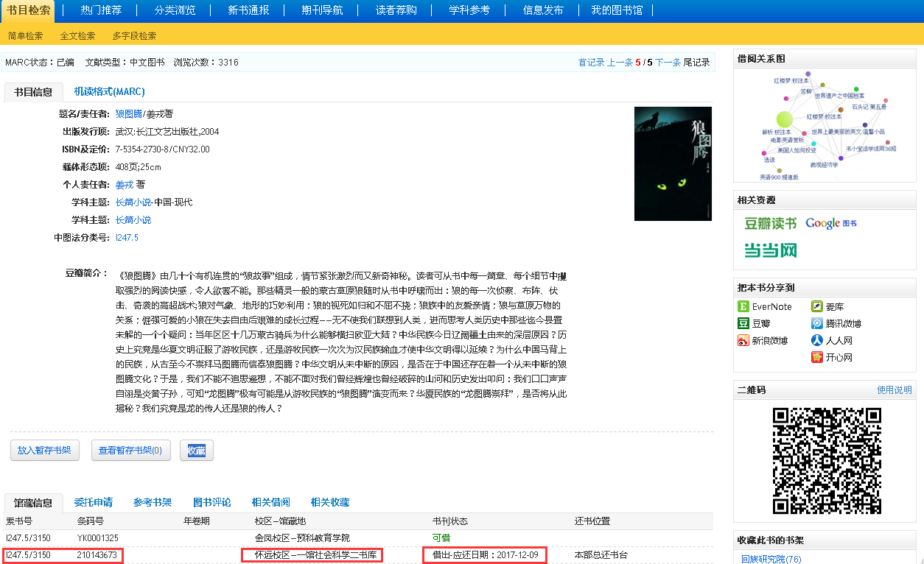The height and width of the screenshot is (564, 924).
Task: Open the 当当网 resource logo
Action: coord(770,250)
